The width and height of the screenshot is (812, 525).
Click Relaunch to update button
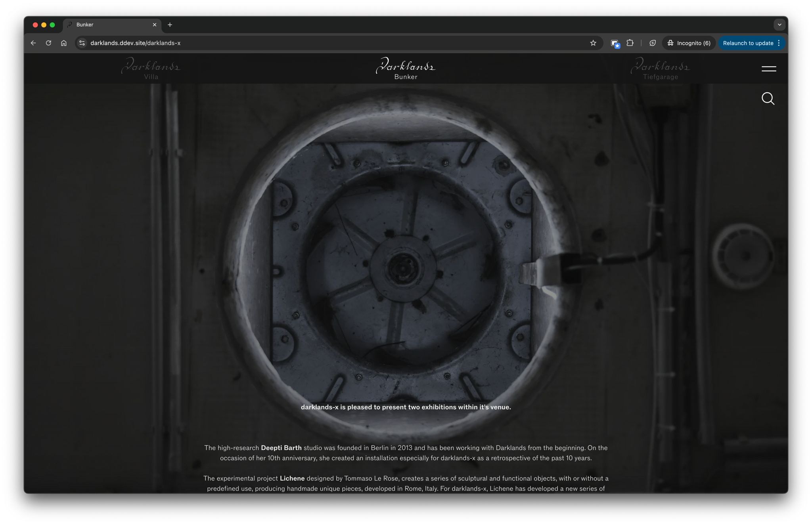click(747, 43)
